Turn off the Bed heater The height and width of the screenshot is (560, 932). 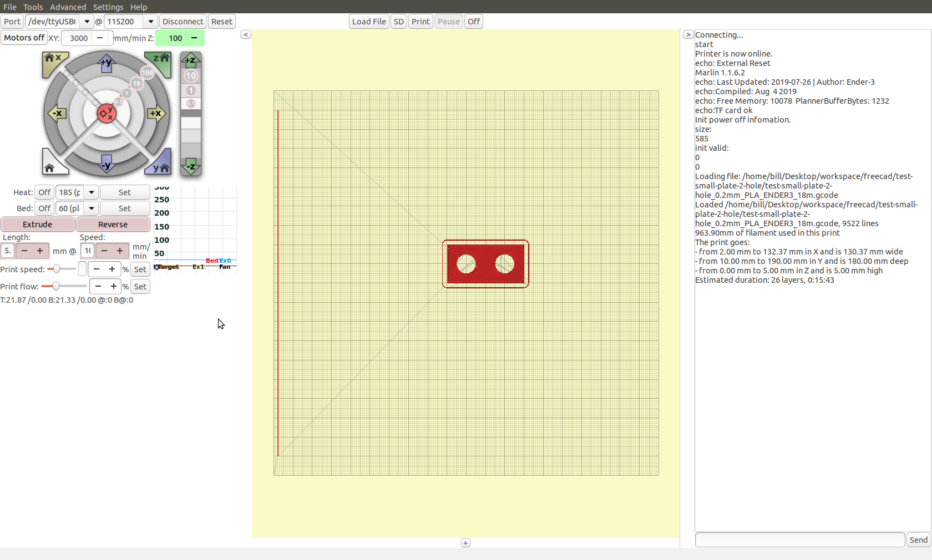tap(44, 208)
